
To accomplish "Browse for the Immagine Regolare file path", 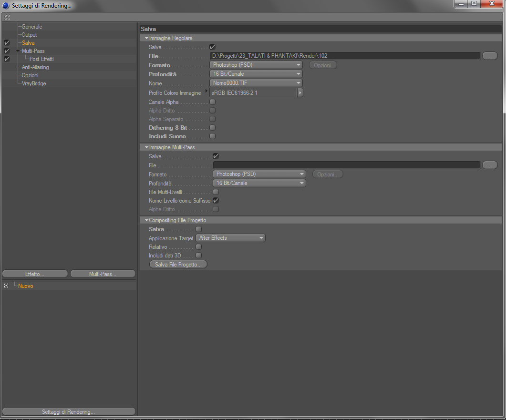I will (x=489, y=56).
